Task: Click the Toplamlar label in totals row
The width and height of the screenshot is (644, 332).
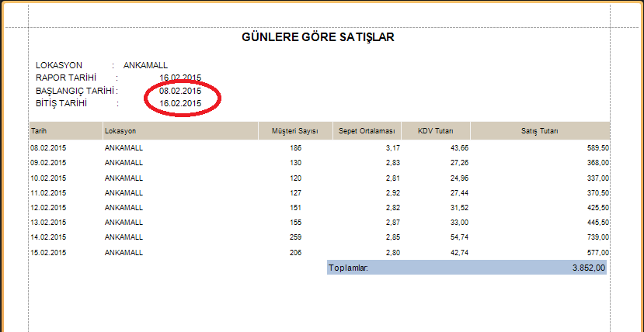Action: [348, 268]
